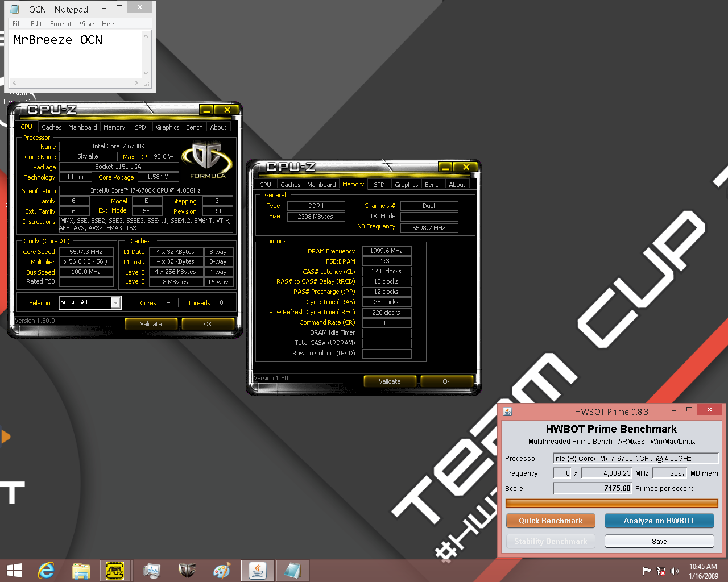Viewport: 728px width, 582px height.
Task: Click the Processor field in HWBOT Prime
Action: click(635, 458)
